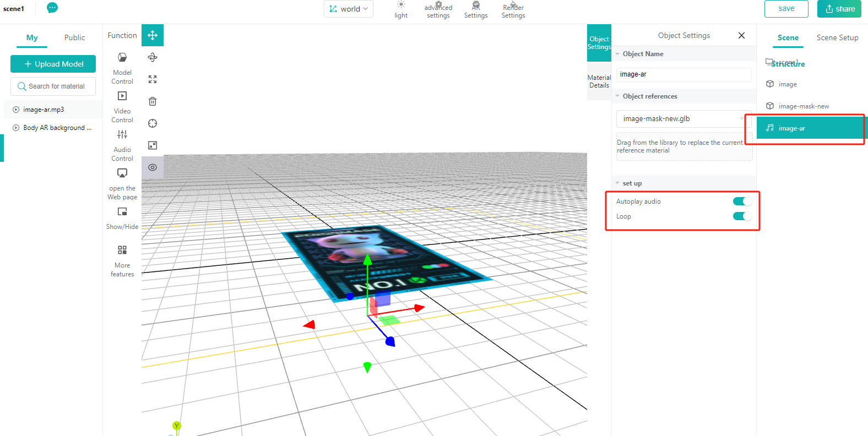Open Video Control function
The height and width of the screenshot is (436, 868).
pyautogui.click(x=122, y=107)
